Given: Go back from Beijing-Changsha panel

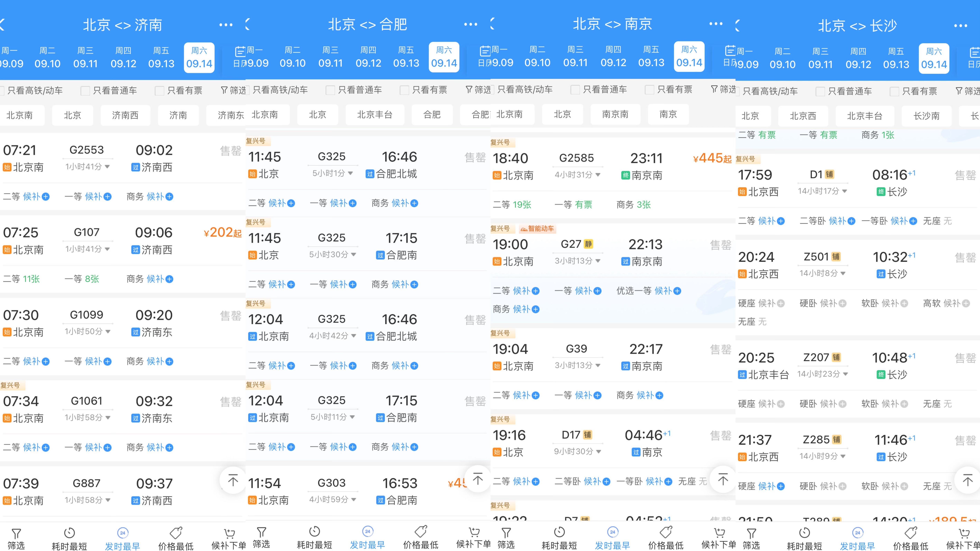Looking at the screenshot, I should tap(738, 26).
